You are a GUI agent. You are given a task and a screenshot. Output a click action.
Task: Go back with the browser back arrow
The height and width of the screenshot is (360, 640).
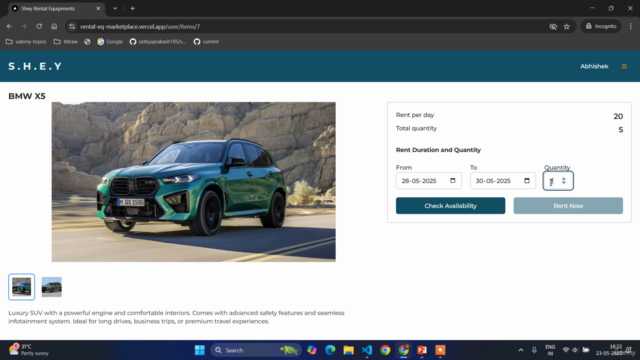[x=9, y=26]
